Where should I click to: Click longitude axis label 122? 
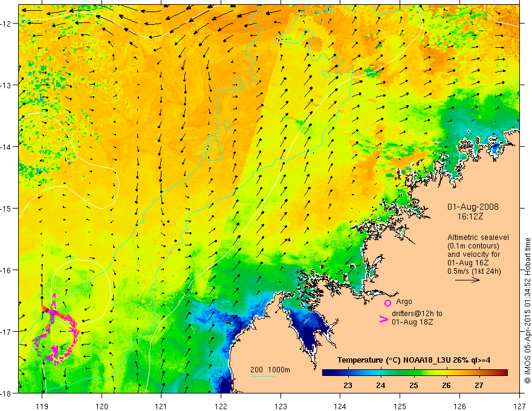(x=221, y=406)
